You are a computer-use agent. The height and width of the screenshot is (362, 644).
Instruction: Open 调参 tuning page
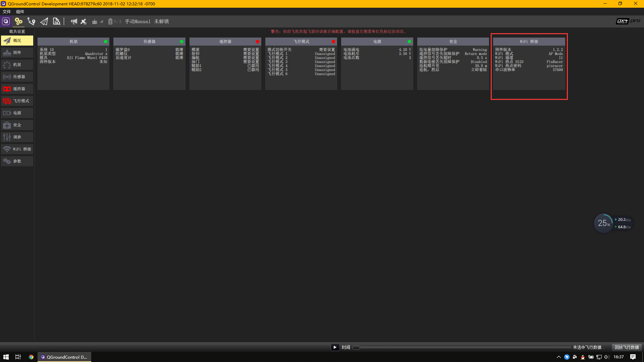point(17,137)
